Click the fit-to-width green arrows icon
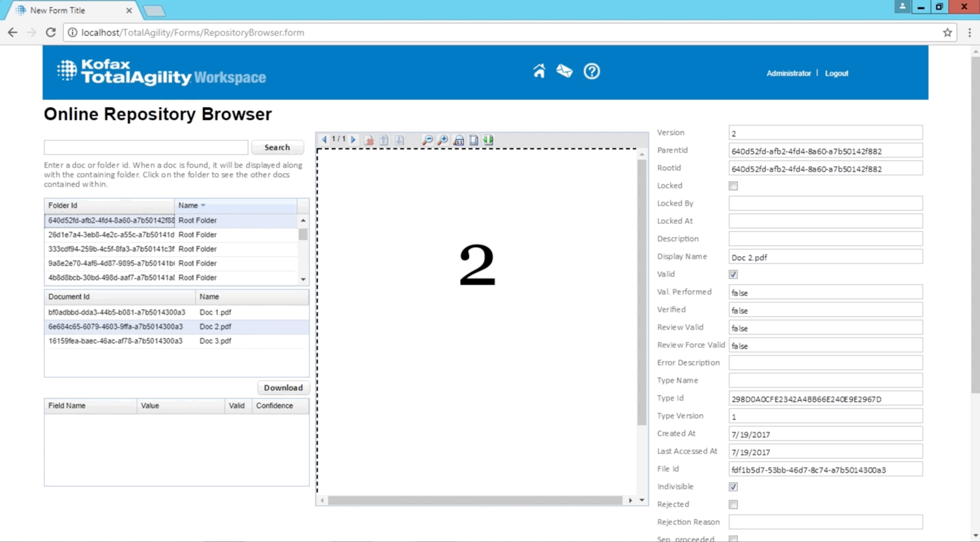 point(489,140)
